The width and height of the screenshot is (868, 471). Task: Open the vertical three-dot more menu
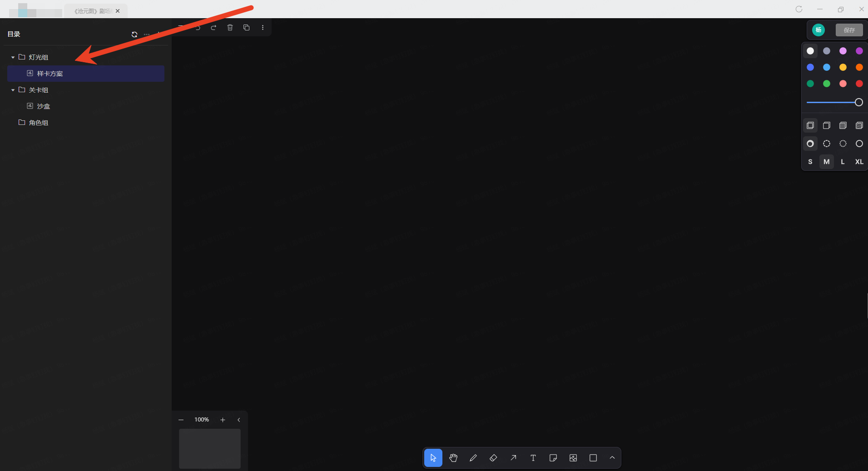263,28
